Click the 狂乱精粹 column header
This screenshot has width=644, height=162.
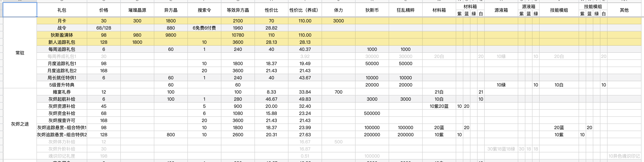point(405,10)
